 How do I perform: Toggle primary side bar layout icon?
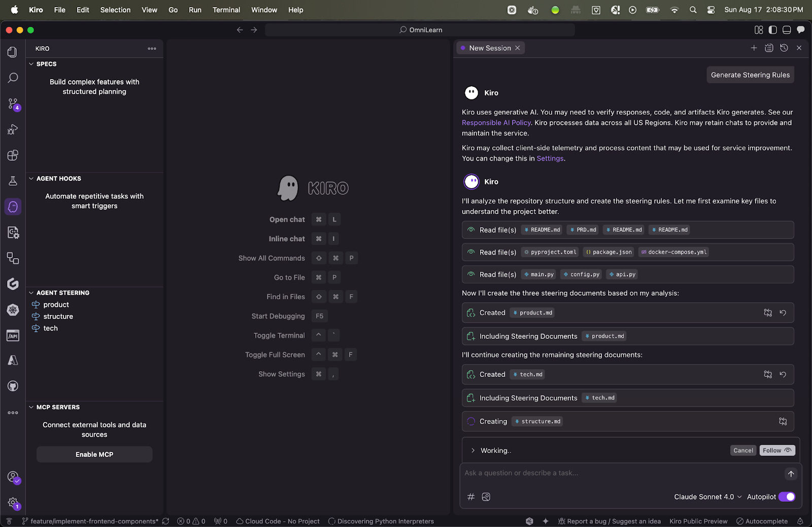coord(772,30)
